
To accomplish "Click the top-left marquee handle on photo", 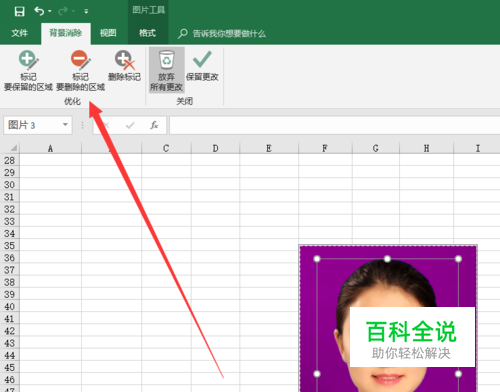I will pos(317,259).
